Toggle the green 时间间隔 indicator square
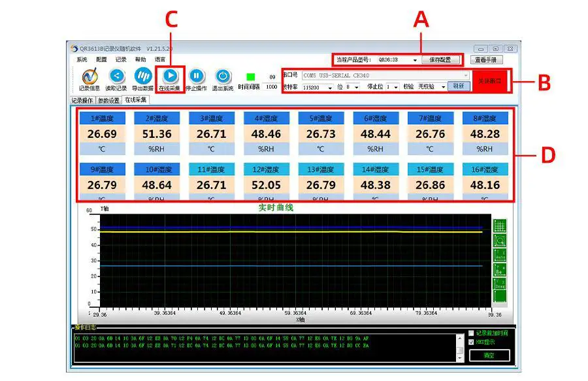 point(252,76)
